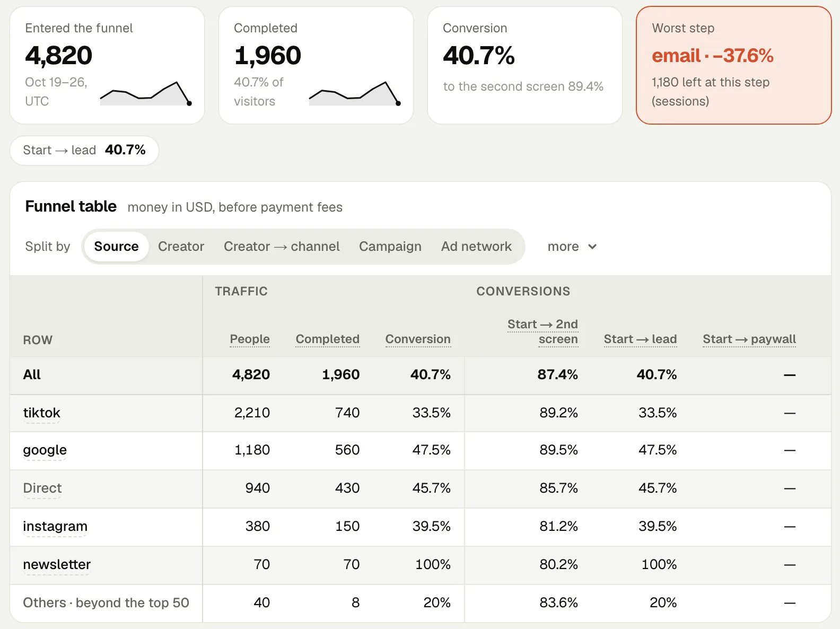Select the "Others · beyond the top 50" row label
The width and height of the screenshot is (840, 629).
pos(106,602)
